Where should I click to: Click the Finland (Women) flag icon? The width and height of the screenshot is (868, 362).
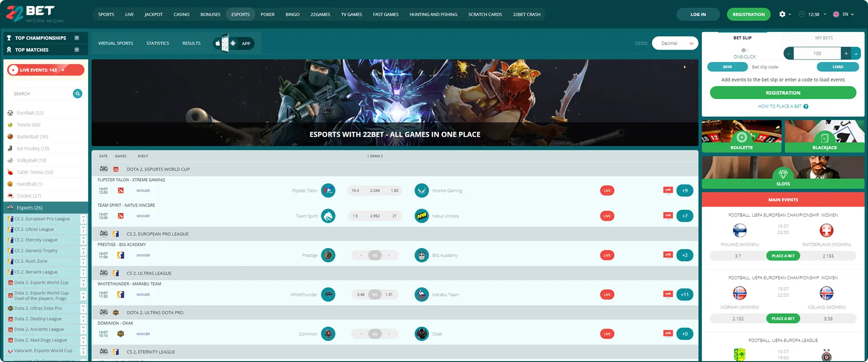[740, 231]
